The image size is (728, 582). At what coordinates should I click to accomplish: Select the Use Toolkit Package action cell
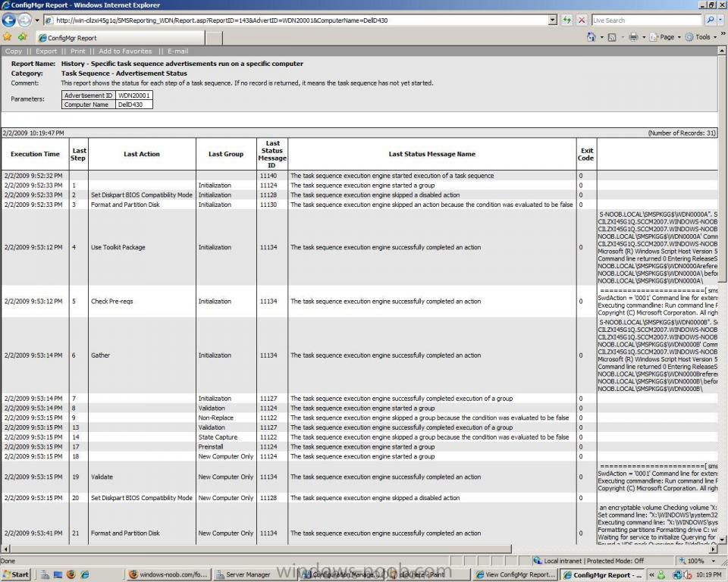pos(142,247)
